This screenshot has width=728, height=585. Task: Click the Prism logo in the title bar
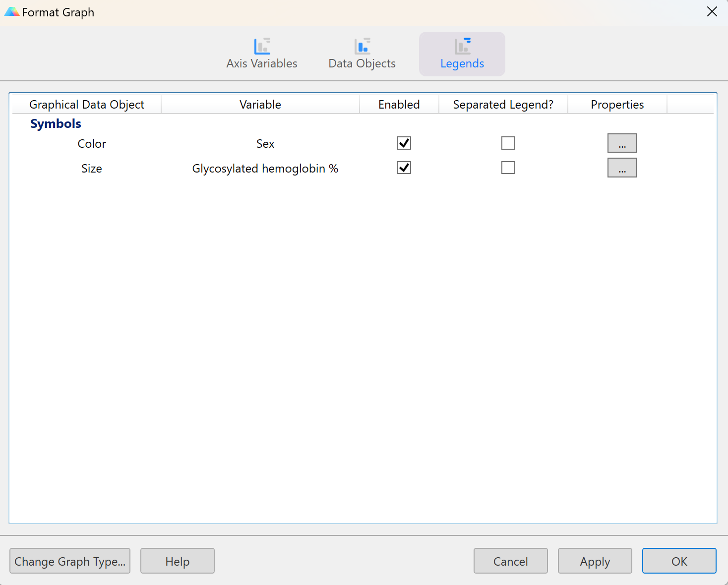(x=11, y=11)
